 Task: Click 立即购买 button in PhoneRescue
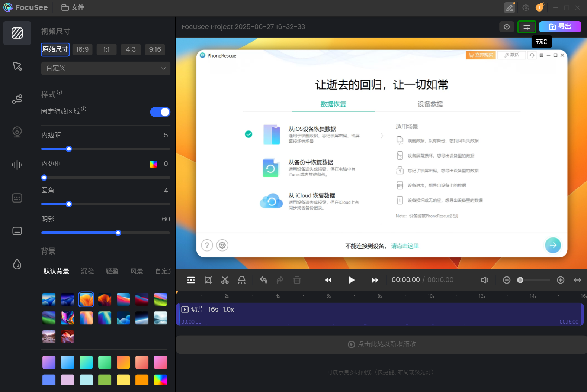481,55
